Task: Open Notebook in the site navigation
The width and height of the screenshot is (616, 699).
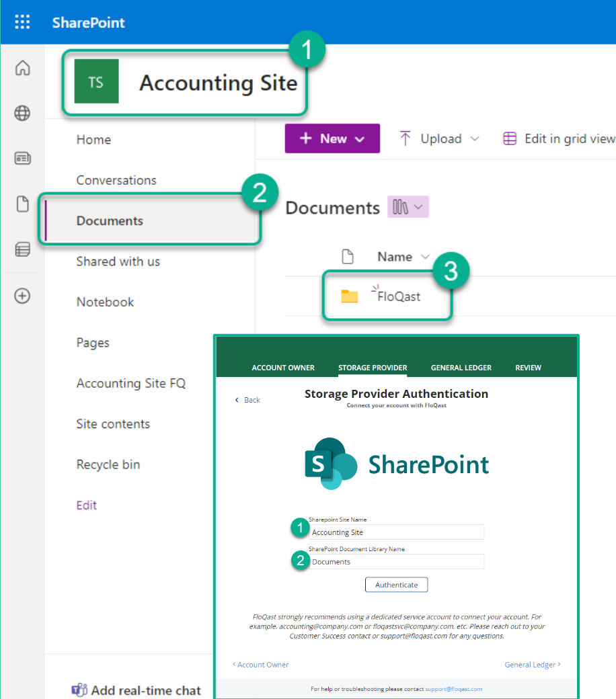Action: pyautogui.click(x=106, y=302)
